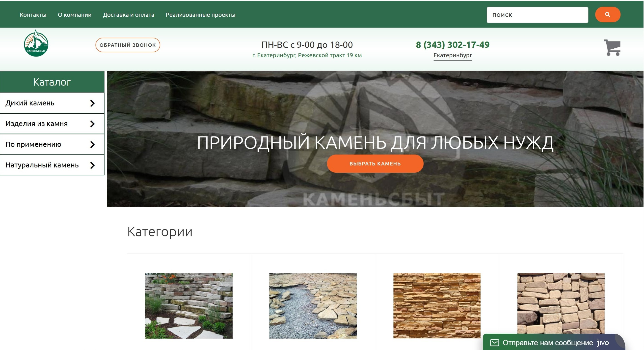
Task: Expand Натуральный камень chevron arrow
Action: pyautogui.click(x=92, y=165)
